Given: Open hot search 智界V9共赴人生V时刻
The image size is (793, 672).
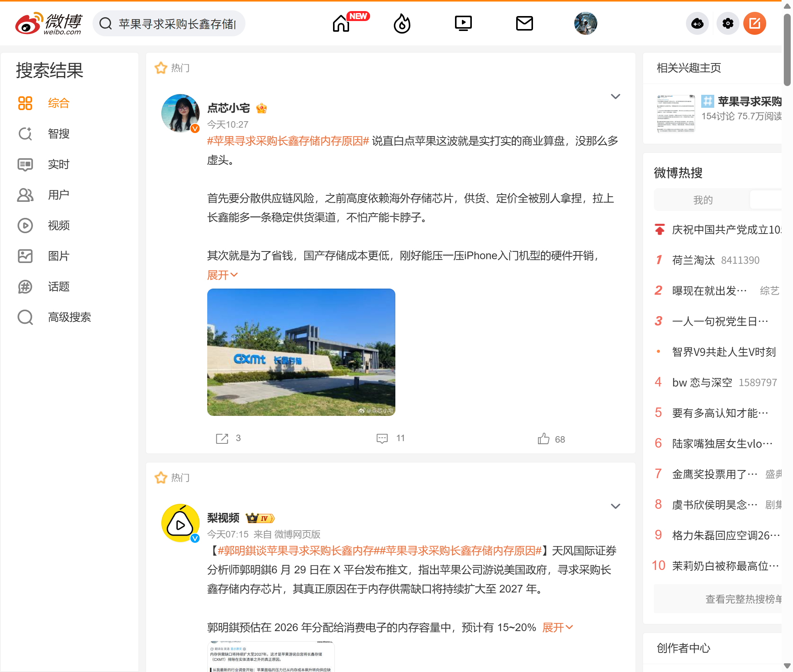Looking at the screenshot, I should point(724,352).
